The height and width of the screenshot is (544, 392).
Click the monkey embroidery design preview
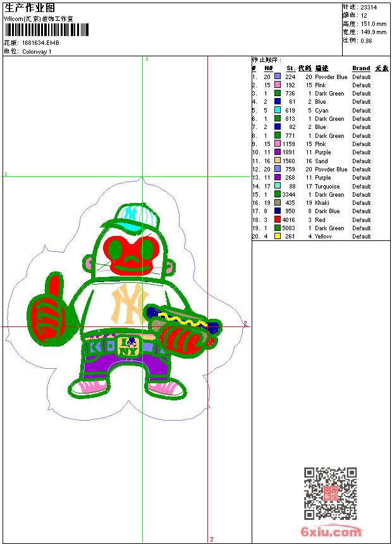point(126,299)
